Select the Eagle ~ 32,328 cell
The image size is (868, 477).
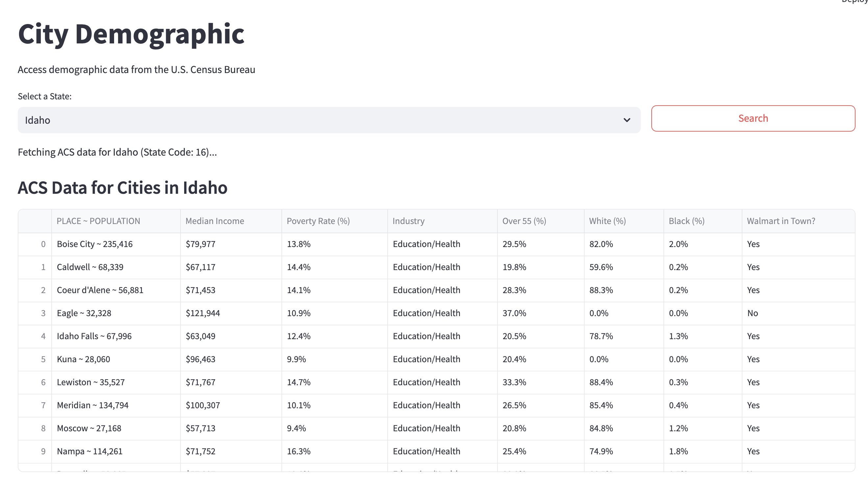pyautogui.click(x=116, y=313)
